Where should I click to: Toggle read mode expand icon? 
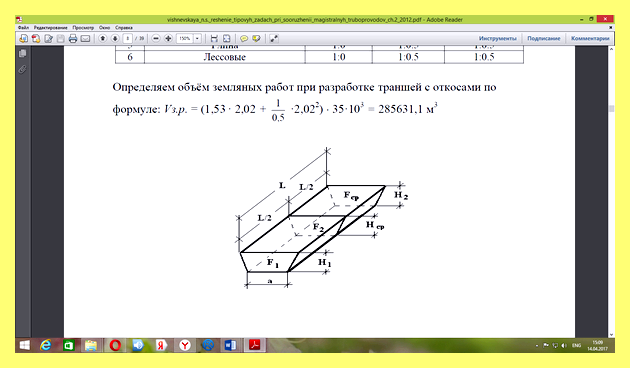pos(274,39)
